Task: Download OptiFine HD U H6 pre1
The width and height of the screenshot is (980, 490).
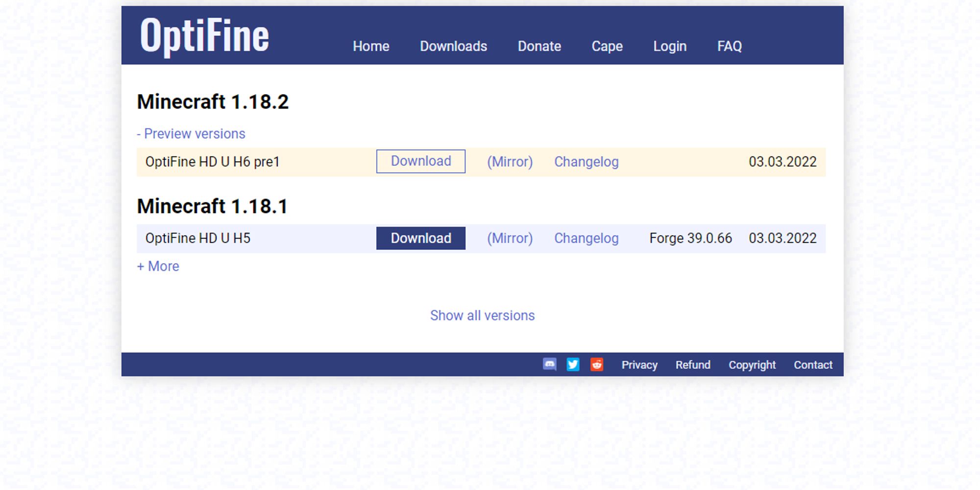Action: click(420, 161)
